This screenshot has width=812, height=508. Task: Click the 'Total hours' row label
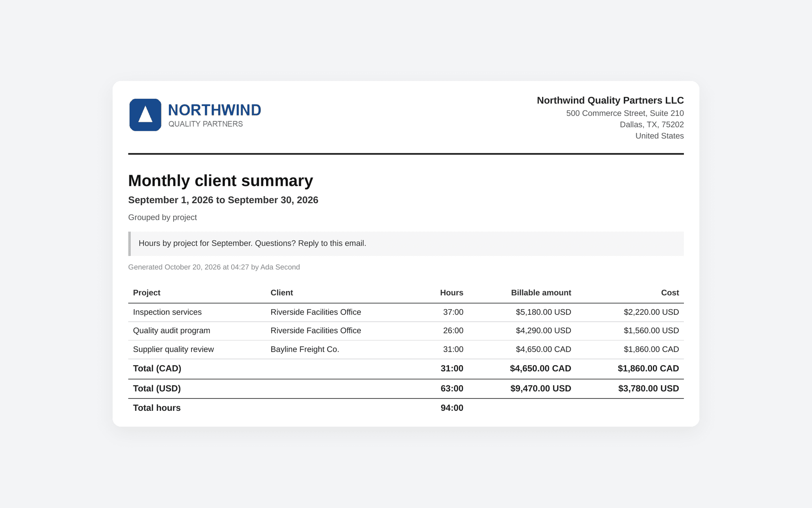[x=157, y=408]
